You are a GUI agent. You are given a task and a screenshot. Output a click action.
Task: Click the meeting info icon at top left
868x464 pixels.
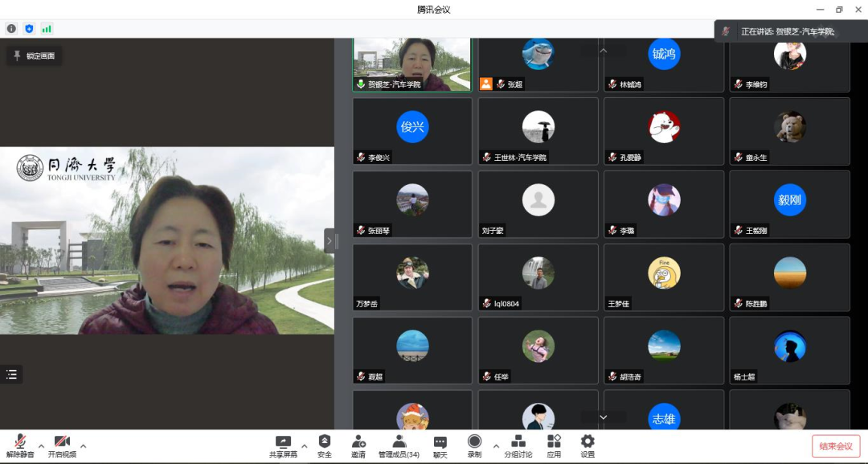click(11, 29)
